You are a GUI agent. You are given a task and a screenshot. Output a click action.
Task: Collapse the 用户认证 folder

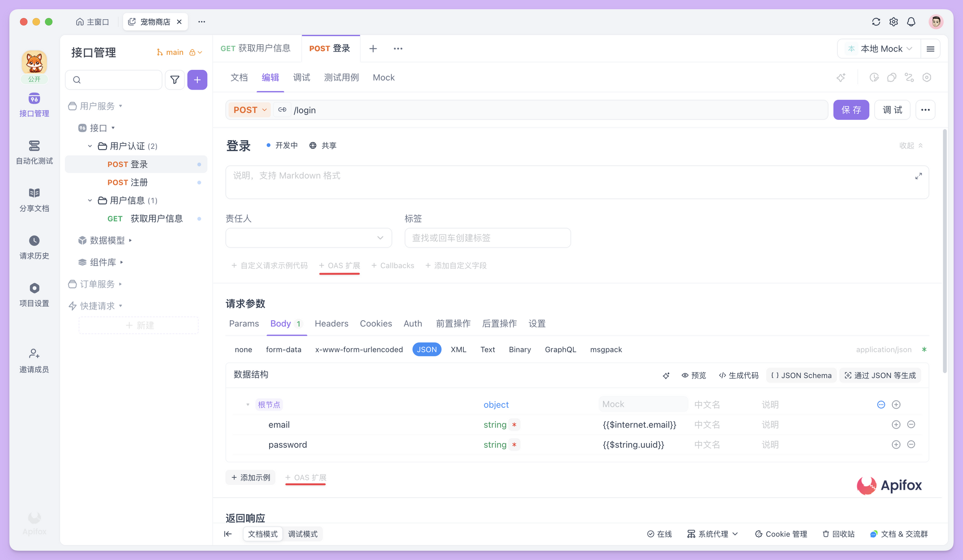90,146
